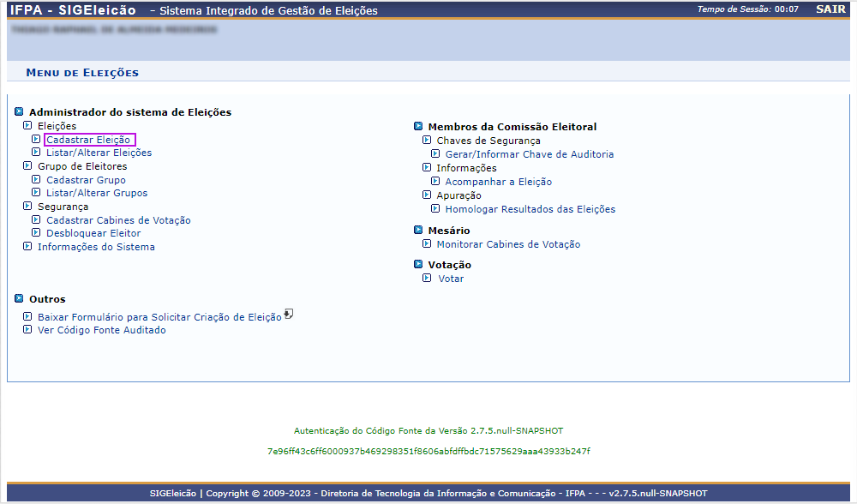
Task: Open Listar/Alterar Eleições link
Action: 99,153
